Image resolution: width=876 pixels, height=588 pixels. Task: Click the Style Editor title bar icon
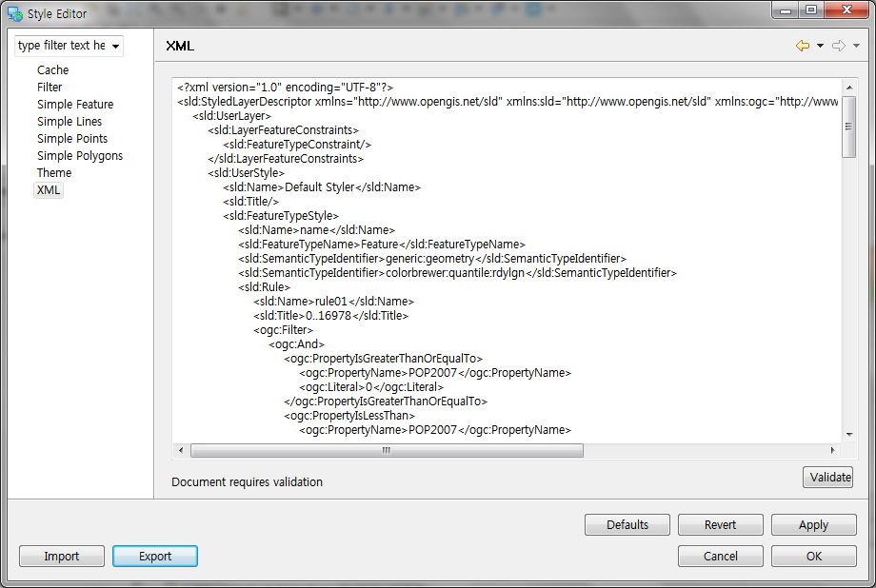13,13
